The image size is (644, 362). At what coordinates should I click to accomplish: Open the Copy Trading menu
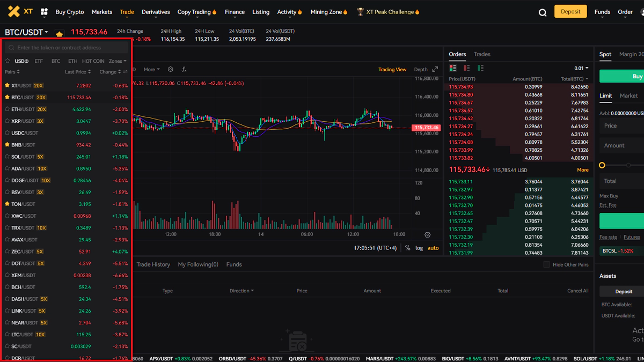(197, 12)
